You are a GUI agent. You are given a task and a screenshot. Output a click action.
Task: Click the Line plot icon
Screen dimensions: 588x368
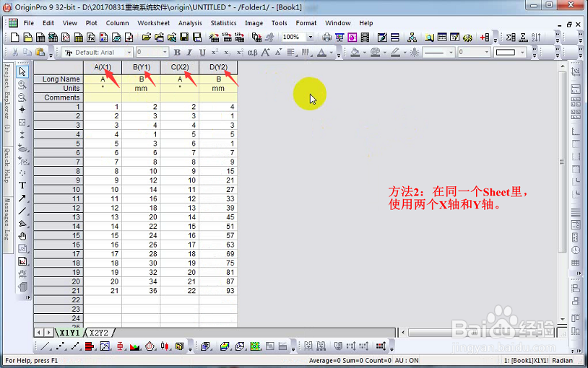46,346
